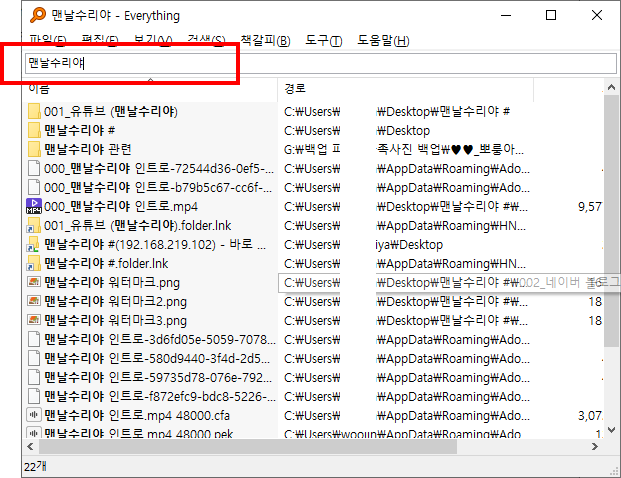Click the search box containing 맨날수리야

pos(321,63)
